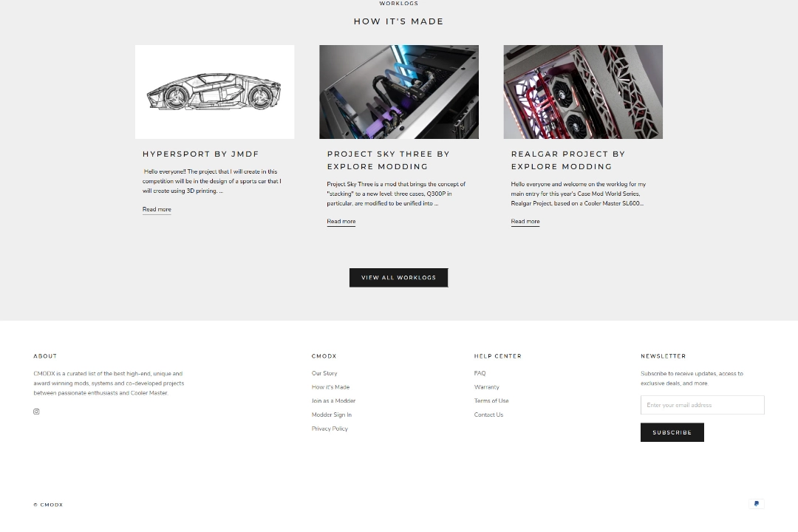Open the Realgar Project red case image
Viewport: 798px width, 532px height.
click(x=583, y=92)
